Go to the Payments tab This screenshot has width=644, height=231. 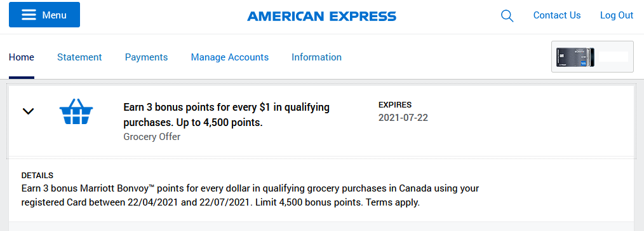point(146,57)
